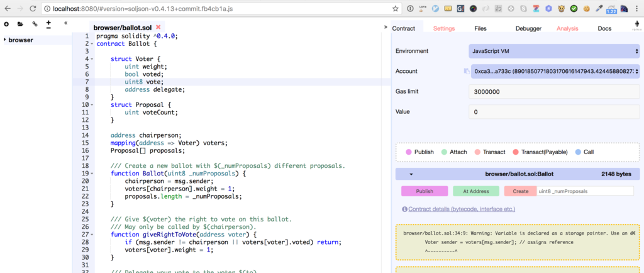
Task: Click the Gas limit input field
Action: 553,92
